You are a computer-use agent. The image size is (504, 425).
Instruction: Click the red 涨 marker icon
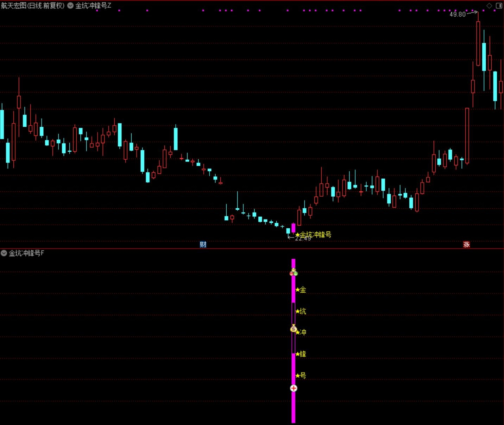466,245
